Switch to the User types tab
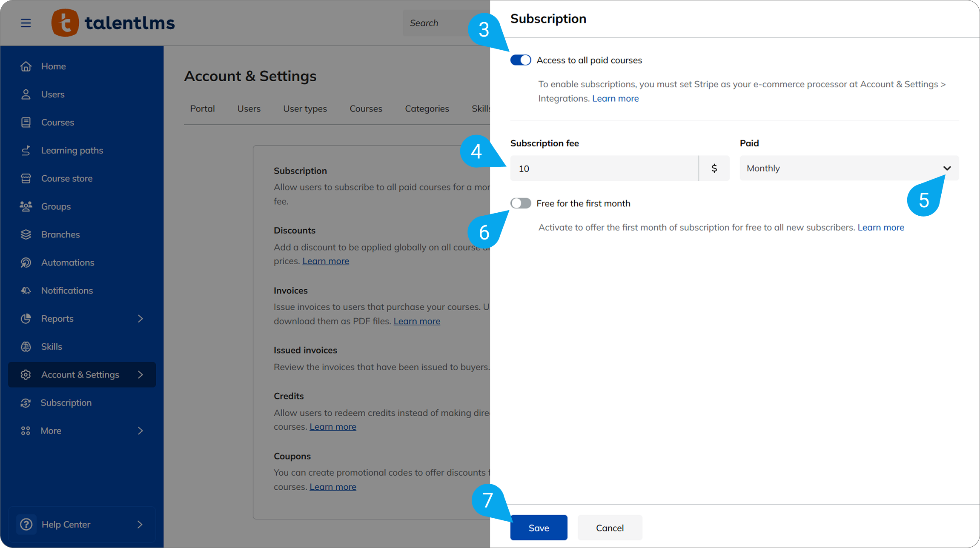980x548 pixels. click(x=305, y=109)
